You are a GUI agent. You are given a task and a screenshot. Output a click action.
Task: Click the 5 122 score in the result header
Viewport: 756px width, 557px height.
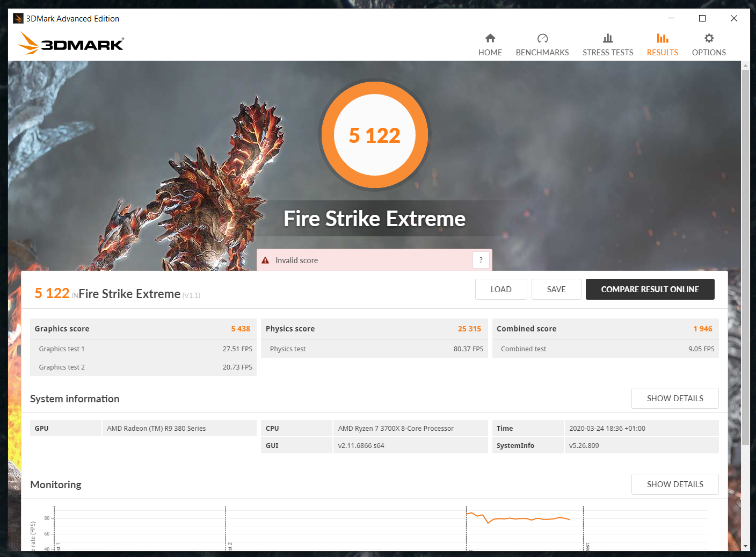coord(52,293)
